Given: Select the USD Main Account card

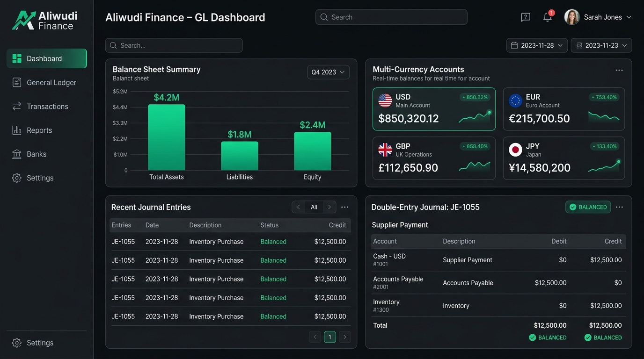Looking at the screenshot, I should [x=434, y=109].
